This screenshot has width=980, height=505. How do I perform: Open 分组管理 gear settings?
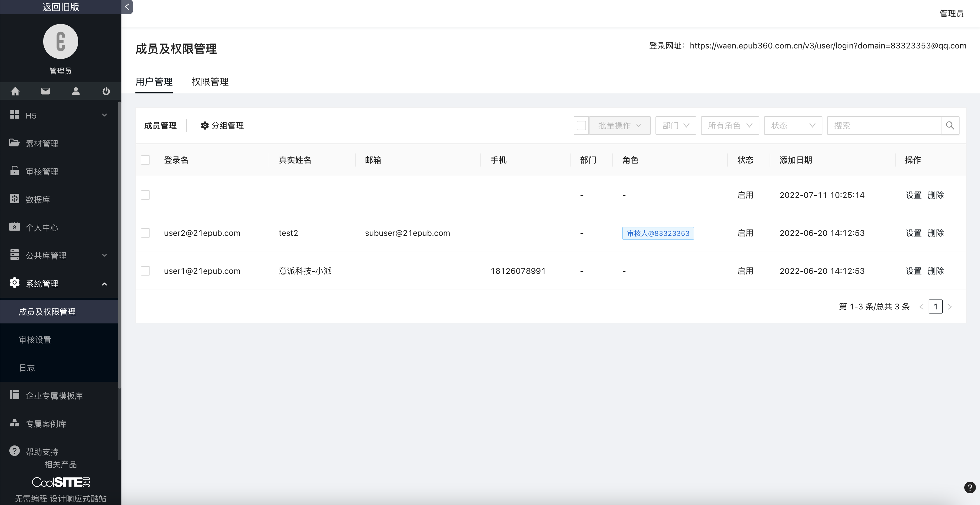pyautogui.click(x=222, y=126)
